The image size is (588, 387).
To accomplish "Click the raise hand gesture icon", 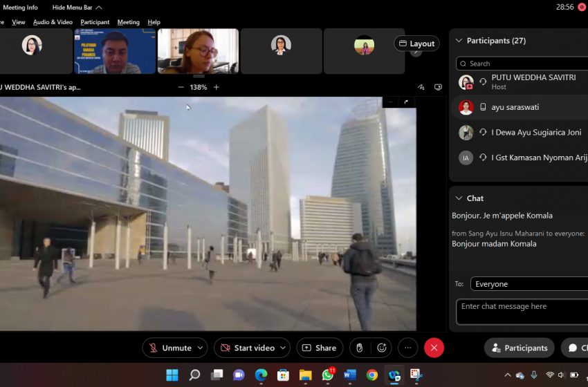I will click(x=359, y=348).
